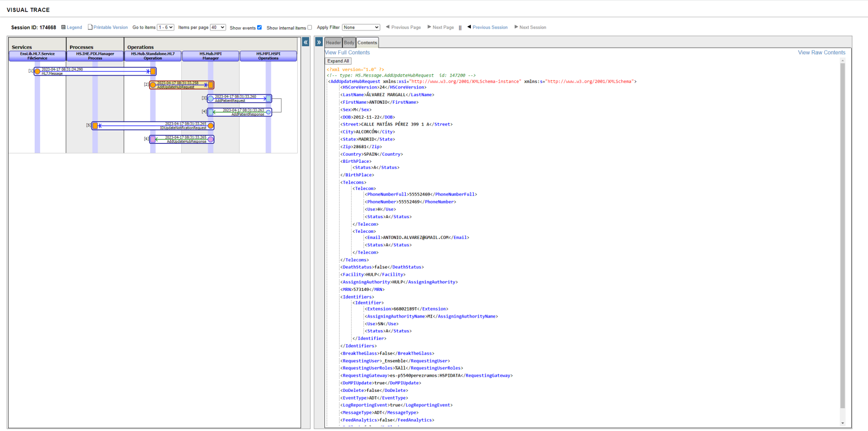
Task: Click the double-right arrow pane button
Action: pyautogui.click(x=319, y=42)
